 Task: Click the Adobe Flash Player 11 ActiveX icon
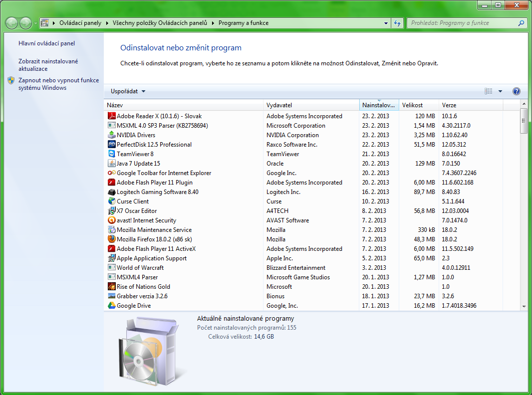click(112, 249)
